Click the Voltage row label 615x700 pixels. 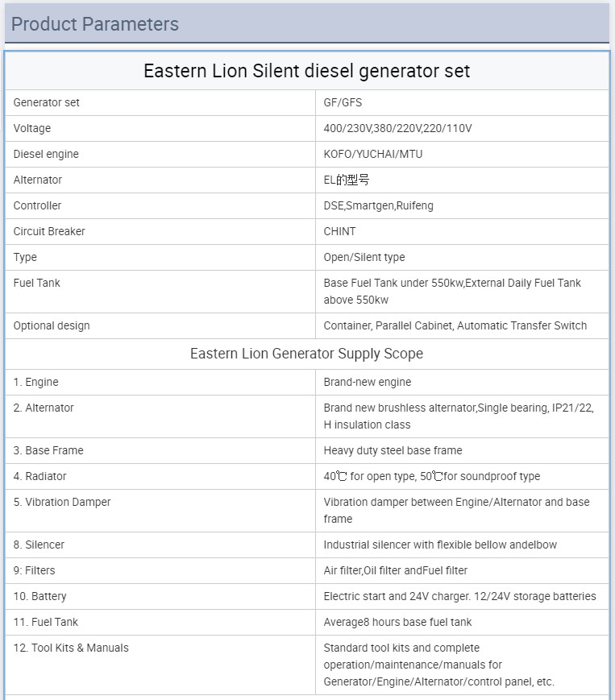click(x=32, y=128)
